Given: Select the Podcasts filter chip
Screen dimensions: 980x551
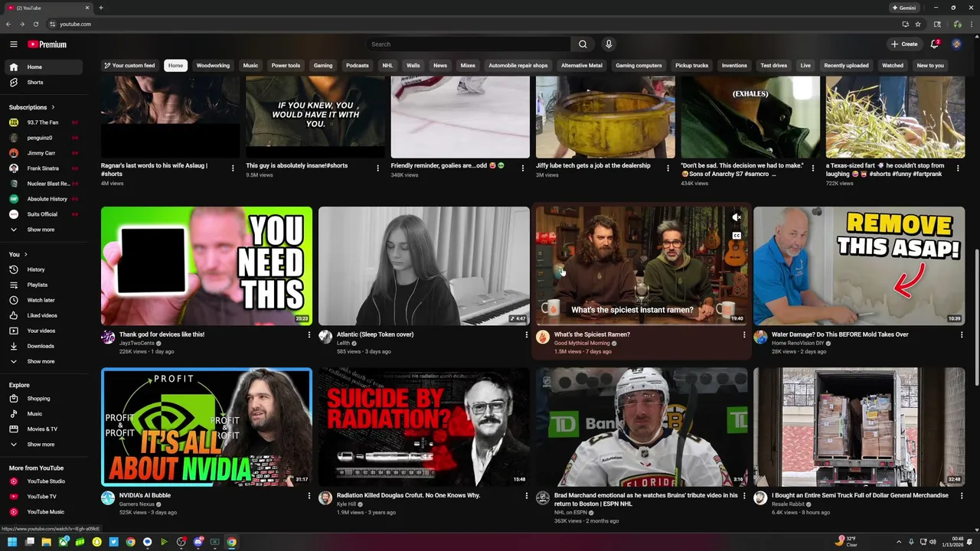Looking at the screenshot, I should pyautogui.click(x=358, y=66).
